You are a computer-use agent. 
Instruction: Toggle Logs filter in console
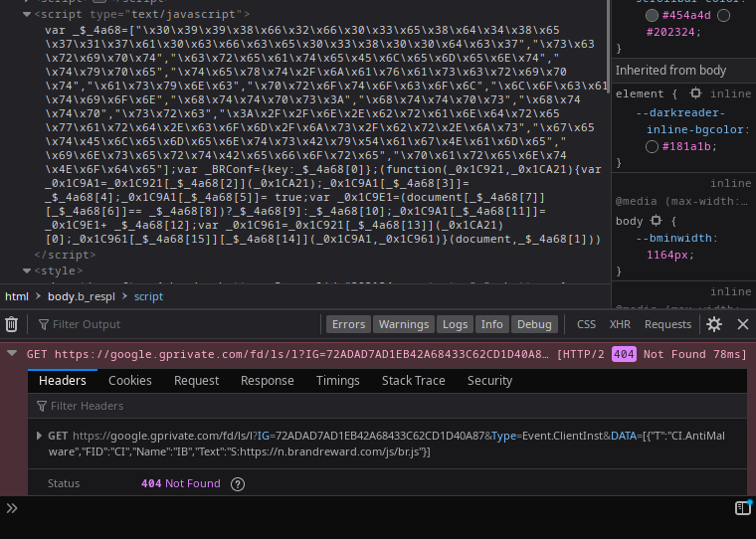click(x=456, y=324)
